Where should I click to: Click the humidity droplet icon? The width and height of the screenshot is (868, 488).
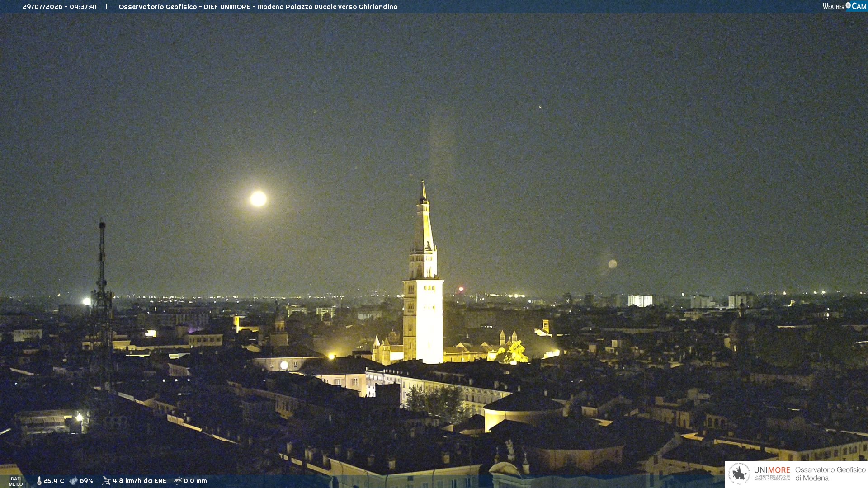coord(73,481)
